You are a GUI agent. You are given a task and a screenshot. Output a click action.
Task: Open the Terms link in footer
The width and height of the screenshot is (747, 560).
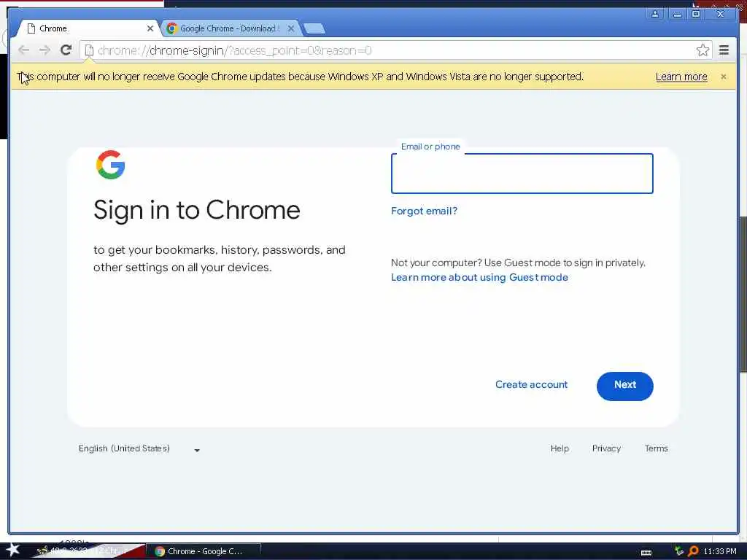pos(656,448)
